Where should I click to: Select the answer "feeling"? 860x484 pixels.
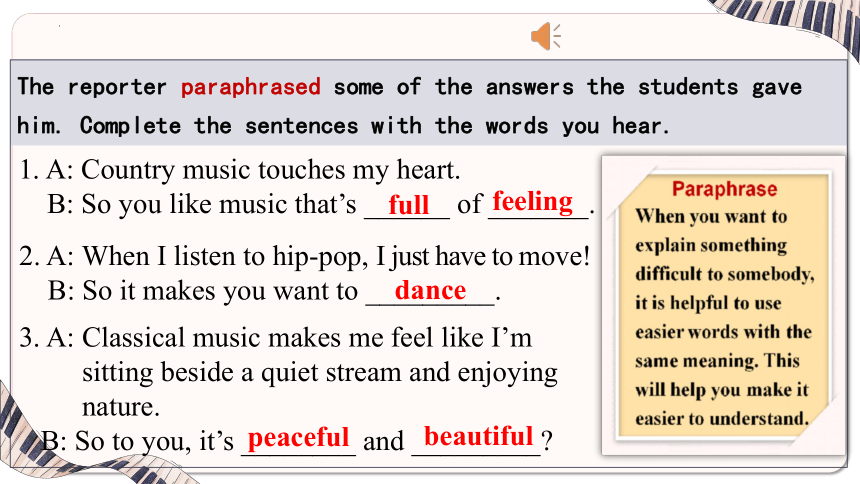click(x=533, y=202)
